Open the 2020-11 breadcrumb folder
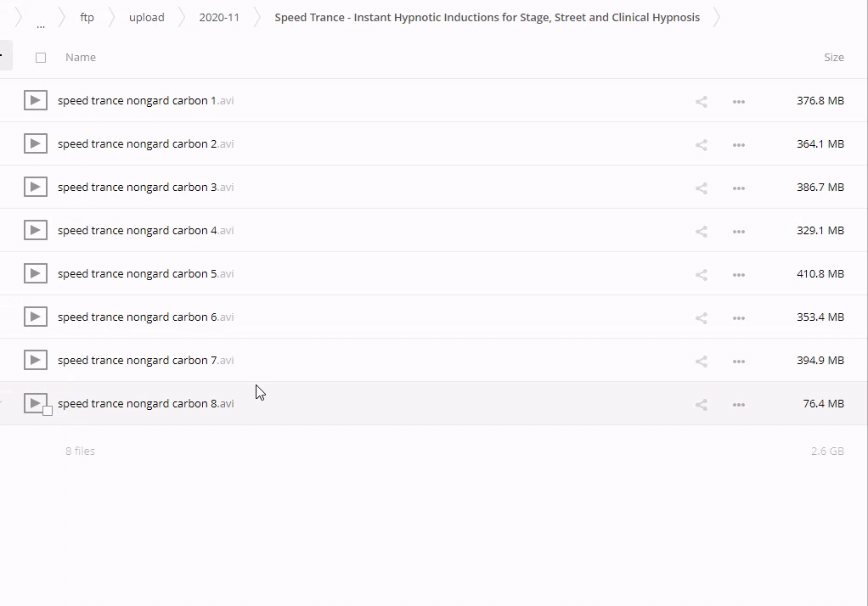 pyautogui.click(x=219, y=17)
